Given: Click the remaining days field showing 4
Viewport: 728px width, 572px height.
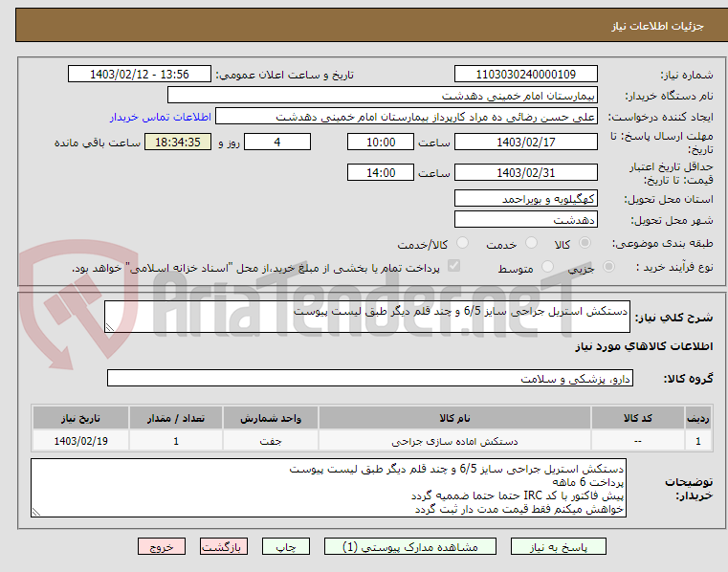Looking at the screenshot, I should coord(277,143).
